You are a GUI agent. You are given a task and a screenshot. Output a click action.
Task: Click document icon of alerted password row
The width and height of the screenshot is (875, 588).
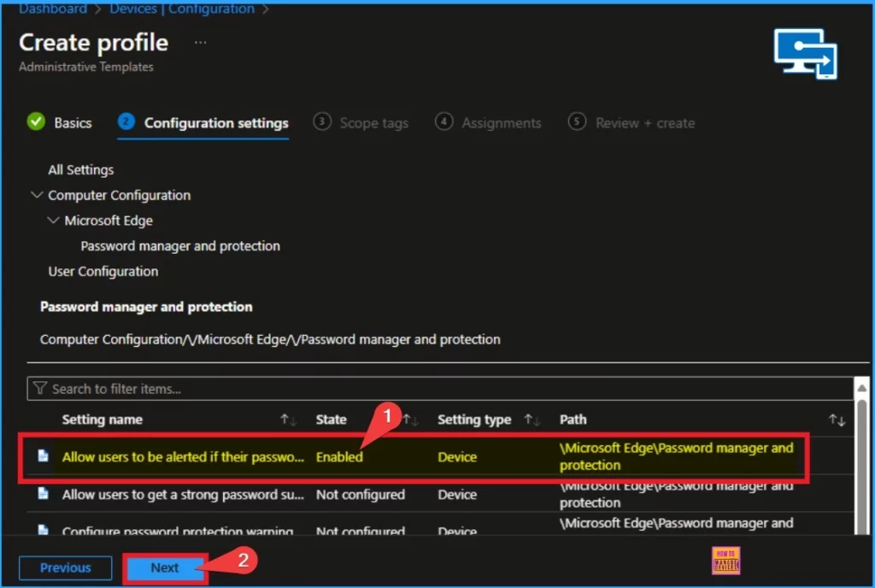click(43, 456)
